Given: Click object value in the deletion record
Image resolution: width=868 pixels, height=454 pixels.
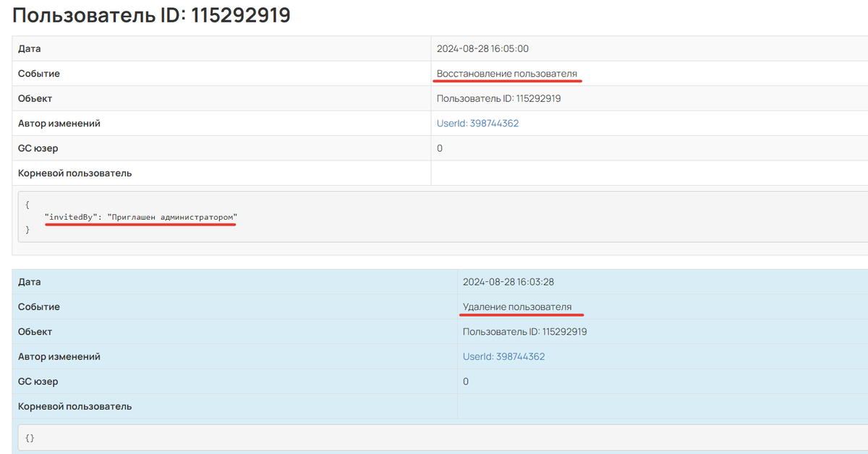Looking at the screenshot, I should [x=524, y=332].
